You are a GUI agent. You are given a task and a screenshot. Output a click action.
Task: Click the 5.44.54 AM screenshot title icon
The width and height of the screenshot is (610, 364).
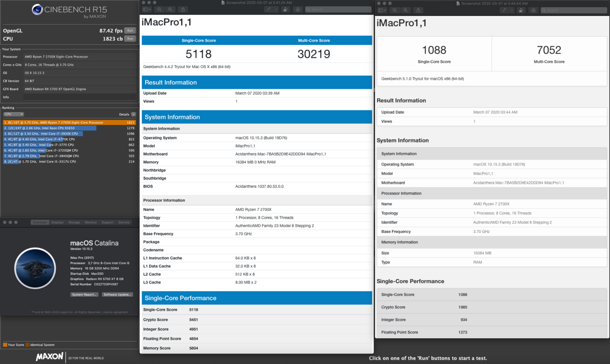pyautogui.click(x=459, y=3)
